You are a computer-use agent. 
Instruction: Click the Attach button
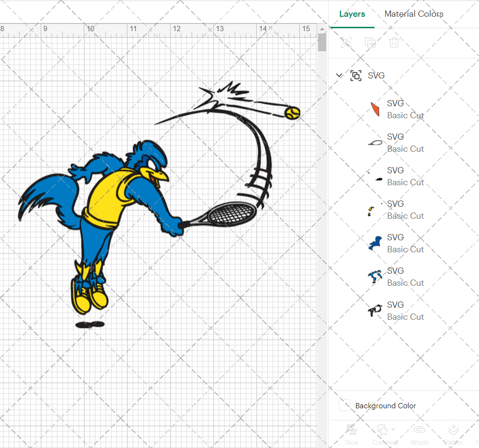pyautogui.click(x=419, y=435)
